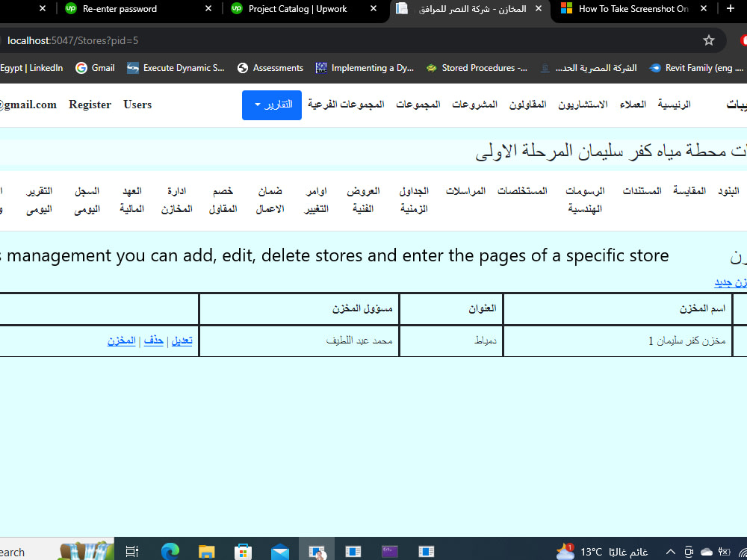This screenshot has height=560, width=747.
Task: Go to the المجموعات nav item
Action: pos(418,105)
